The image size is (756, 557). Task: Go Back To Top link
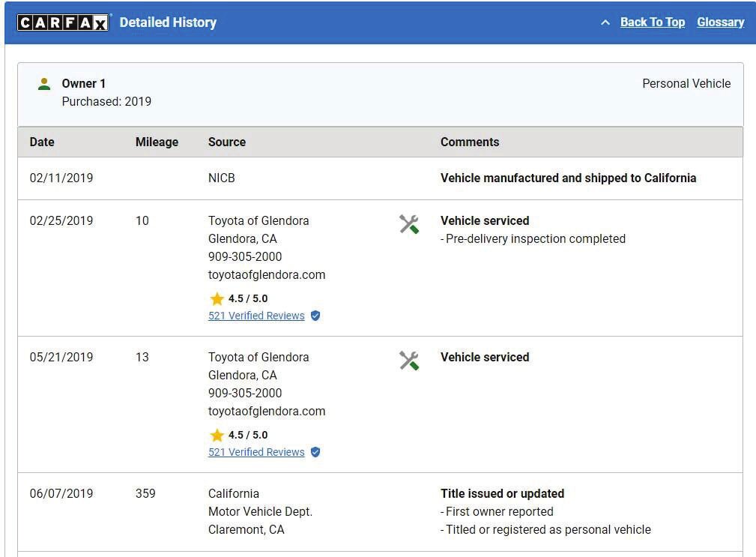pyautogui.click(x=653, y=22)
